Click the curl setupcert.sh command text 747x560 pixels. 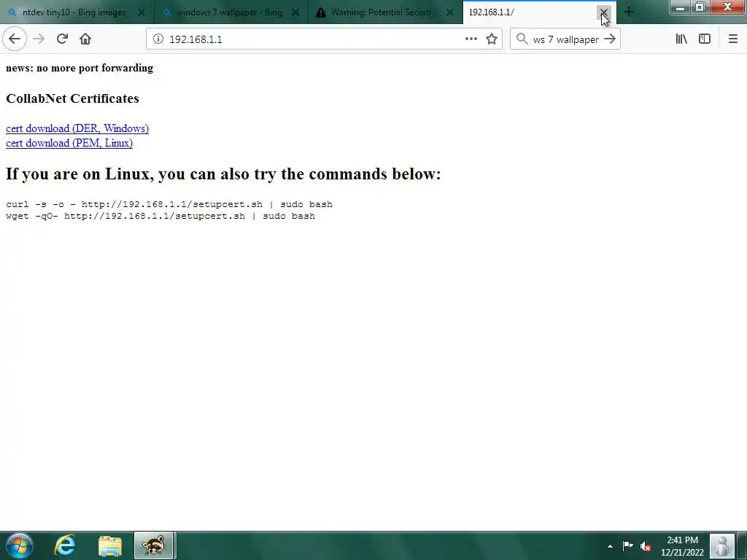tap(169, 204)
